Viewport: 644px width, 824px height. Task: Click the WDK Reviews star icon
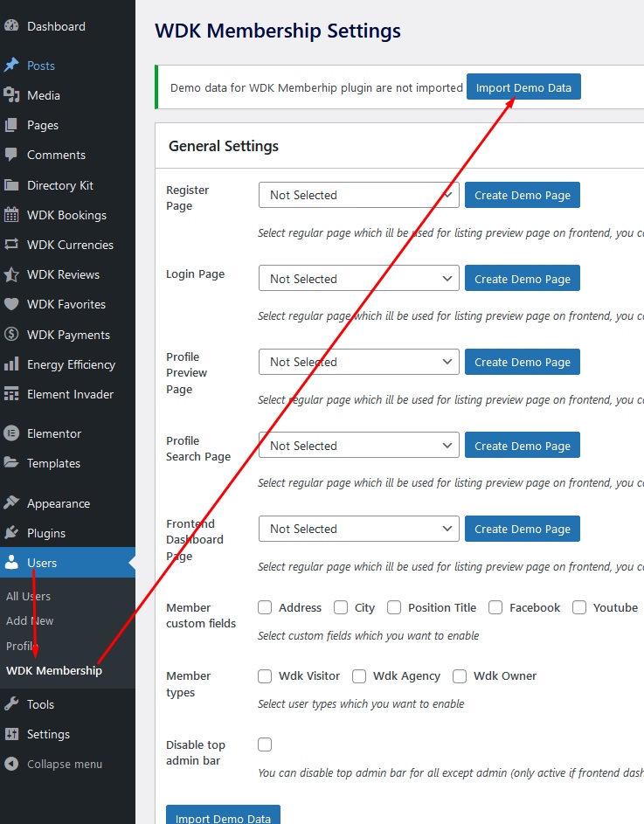(11, 274)
